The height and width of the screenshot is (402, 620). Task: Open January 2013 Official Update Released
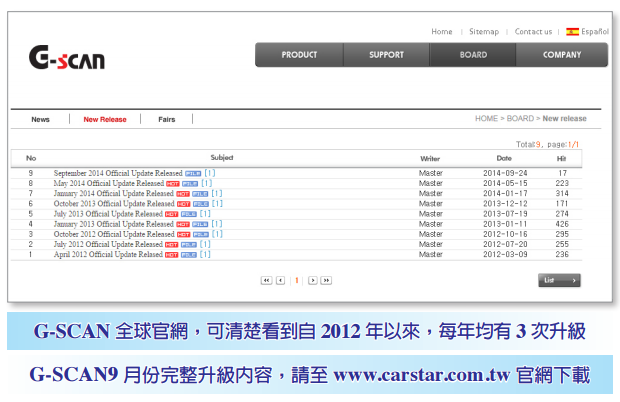click(113, 225)
